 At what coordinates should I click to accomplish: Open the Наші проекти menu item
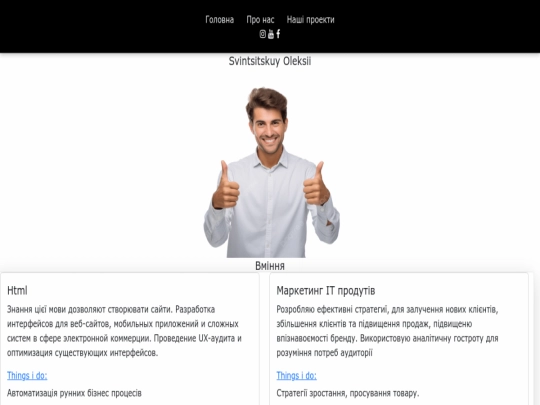tap(310, 20)
